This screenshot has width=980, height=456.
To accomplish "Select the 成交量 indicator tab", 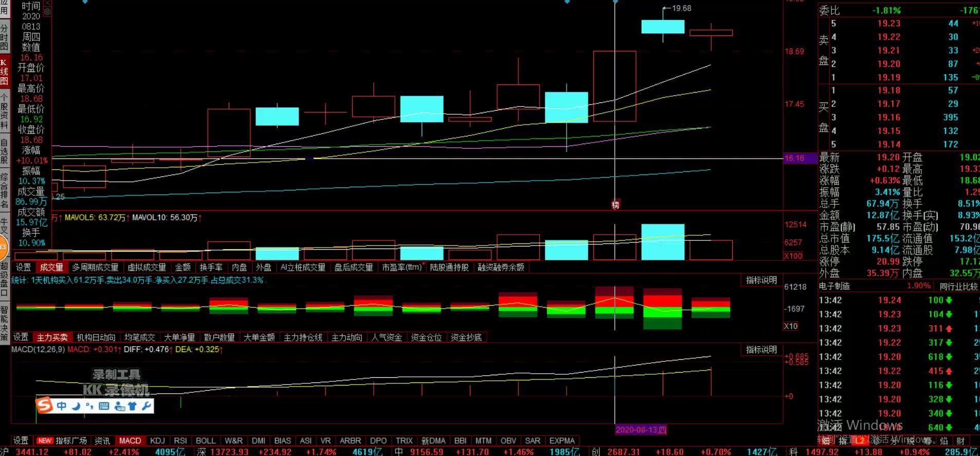I will (x=51, y=267).
